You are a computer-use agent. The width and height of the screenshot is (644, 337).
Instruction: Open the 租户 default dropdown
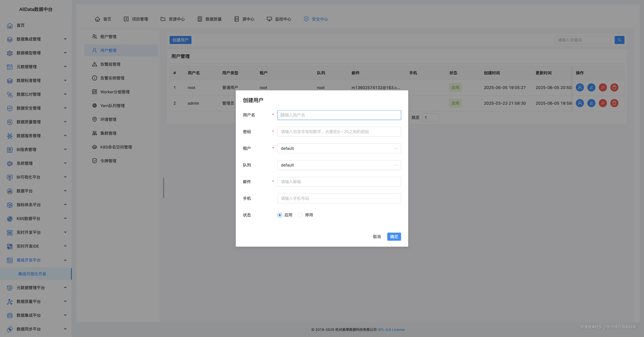(x=339, y=149)
